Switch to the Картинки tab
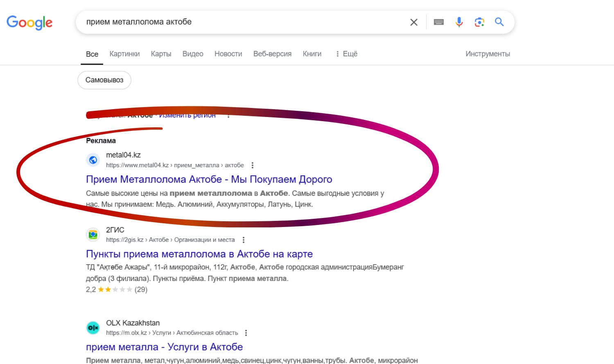Viewport: 614px width, 364px height. 124,54
